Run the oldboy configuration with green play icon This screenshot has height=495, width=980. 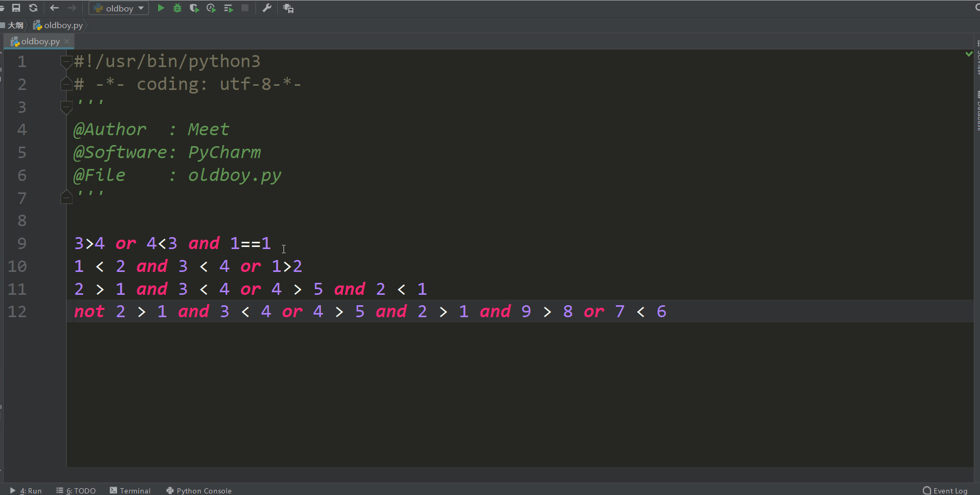pyautogui.click(x=161, y=8)
